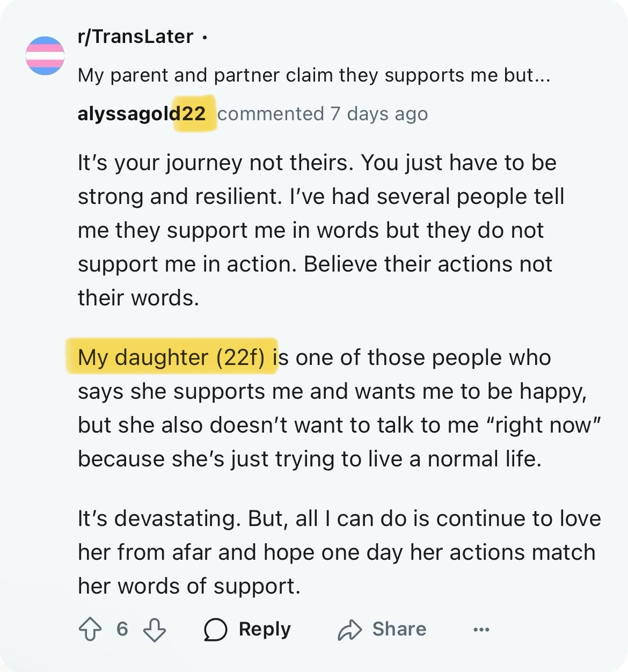The width and height of the screenshot is (628, 672).
Task: Open the post titled "My parent and partner claim…"
Action: (x=314, y=75)
